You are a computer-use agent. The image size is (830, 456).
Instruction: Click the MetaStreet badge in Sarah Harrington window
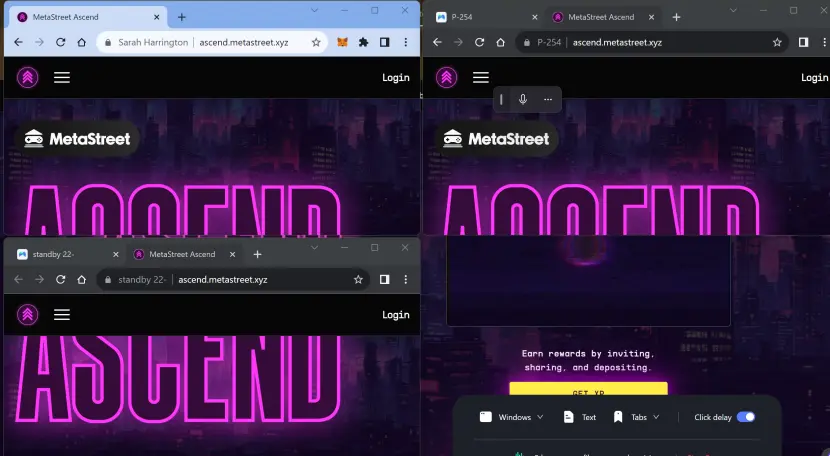tap(78, 139)
